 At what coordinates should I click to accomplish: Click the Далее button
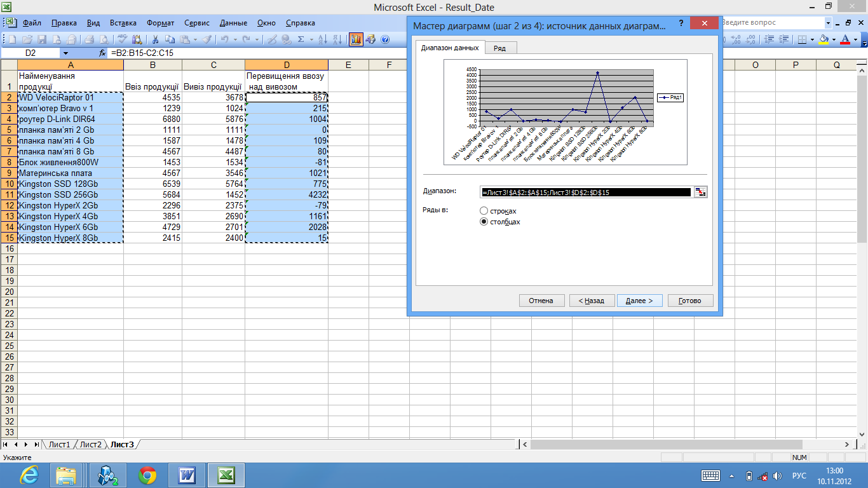tap(639, 301)
